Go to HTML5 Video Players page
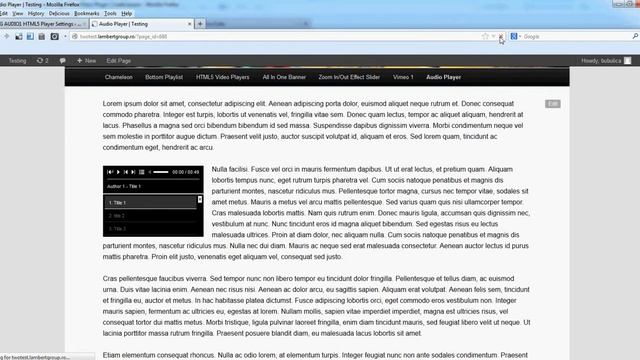The image size is (640, 360). point(222,77)
